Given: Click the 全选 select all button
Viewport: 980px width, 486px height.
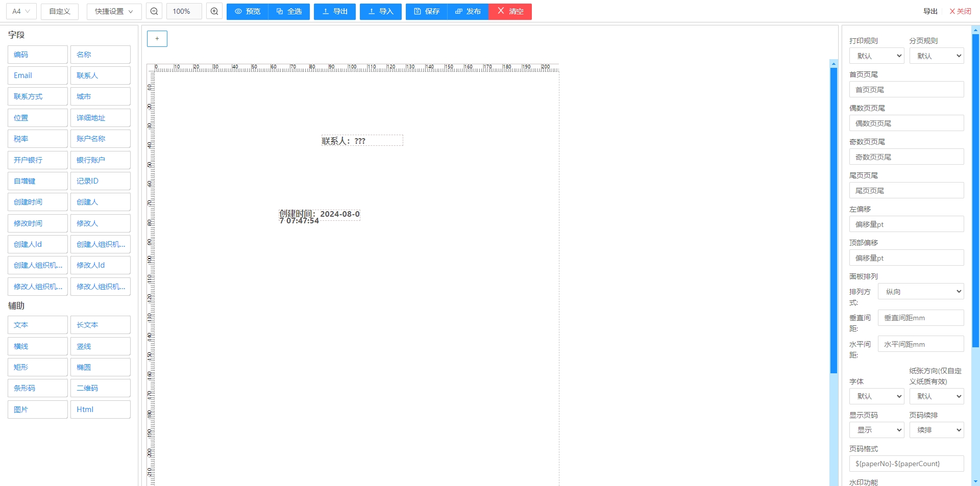Looking at the screenshot, I should [289, 11].
